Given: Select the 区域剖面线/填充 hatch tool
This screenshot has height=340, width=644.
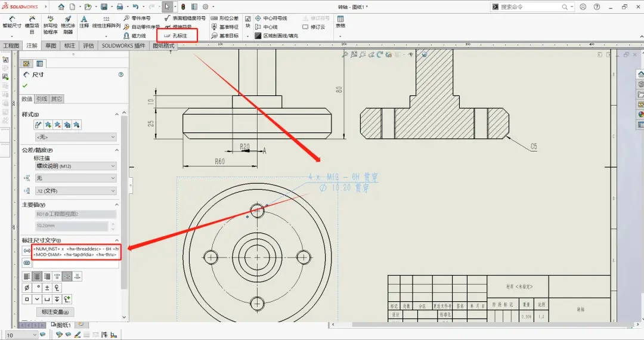Looking at the screenshot, I should [277, 36].
